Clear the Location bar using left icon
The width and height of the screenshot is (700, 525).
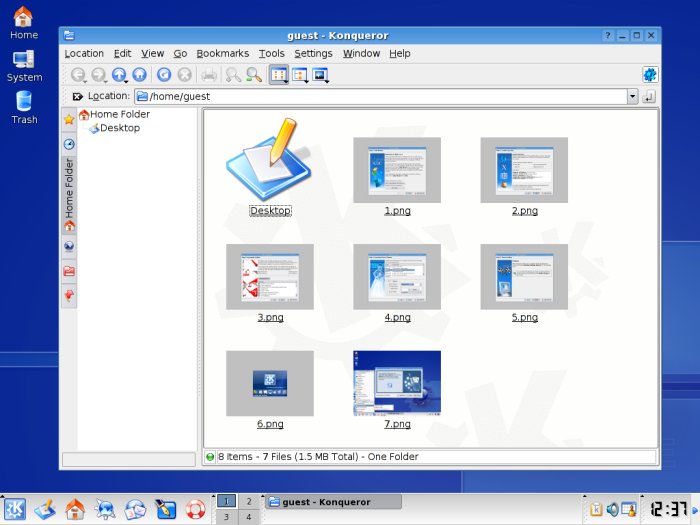[76, 97]
